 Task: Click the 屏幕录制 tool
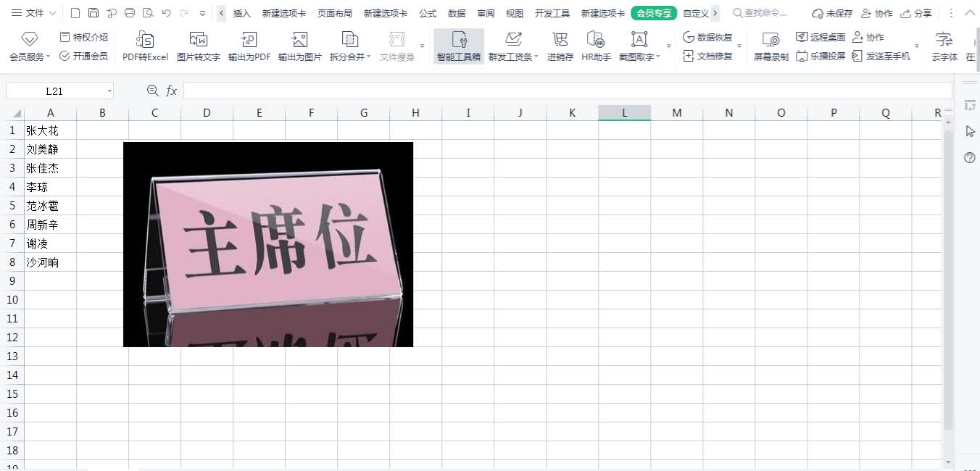tap(771, 46)
